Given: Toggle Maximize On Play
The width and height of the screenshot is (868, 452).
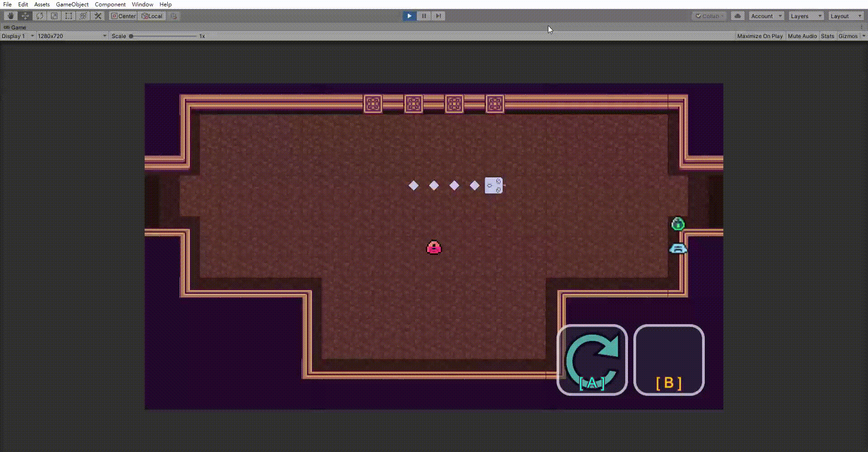Looking at the screenshot, I should pos(760,36).
